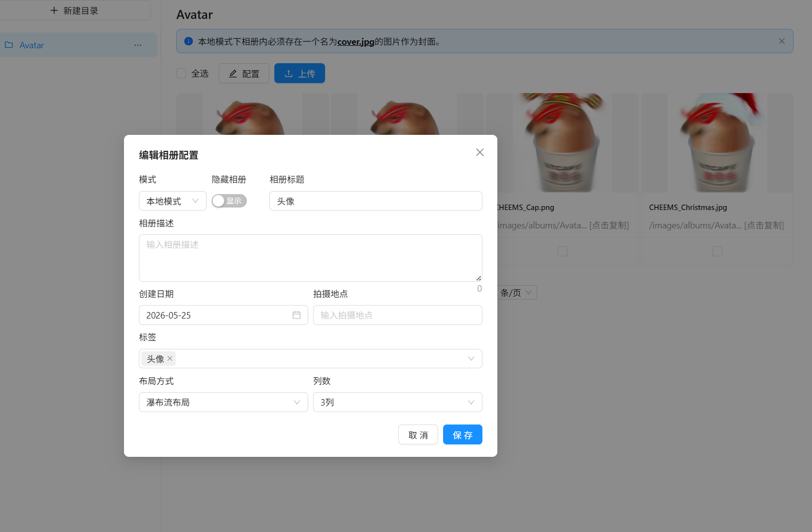Open the CHEEMS_Cap.png thumbnail
The image size is (812, 532).
pos(563,142)
